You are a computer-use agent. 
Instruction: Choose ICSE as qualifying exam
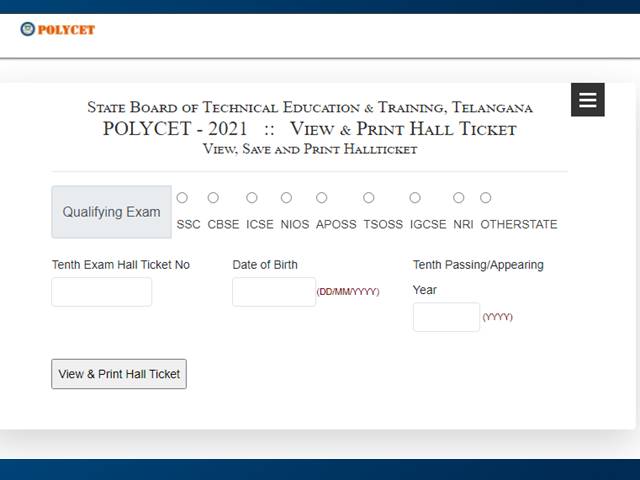252,198
